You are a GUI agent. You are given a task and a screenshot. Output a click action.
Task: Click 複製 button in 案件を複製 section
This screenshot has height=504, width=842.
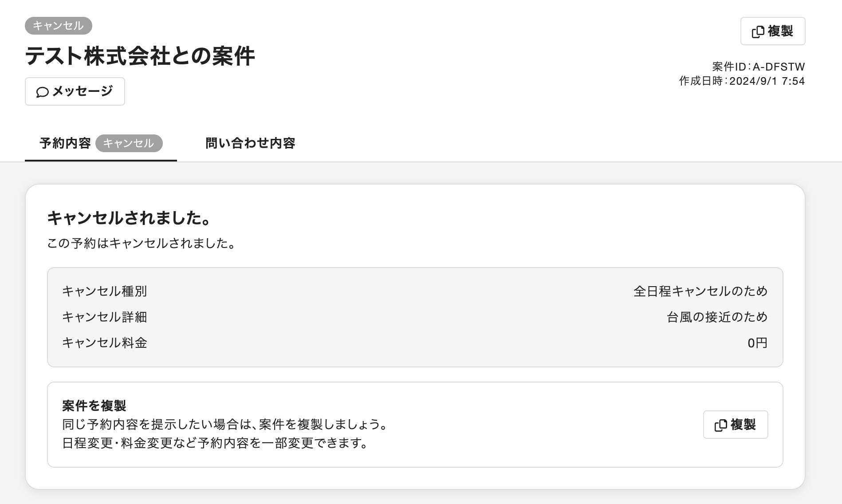click(736, 425)
